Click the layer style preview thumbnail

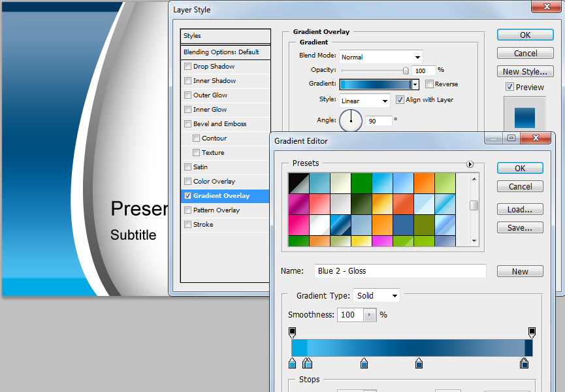[526, 118]
